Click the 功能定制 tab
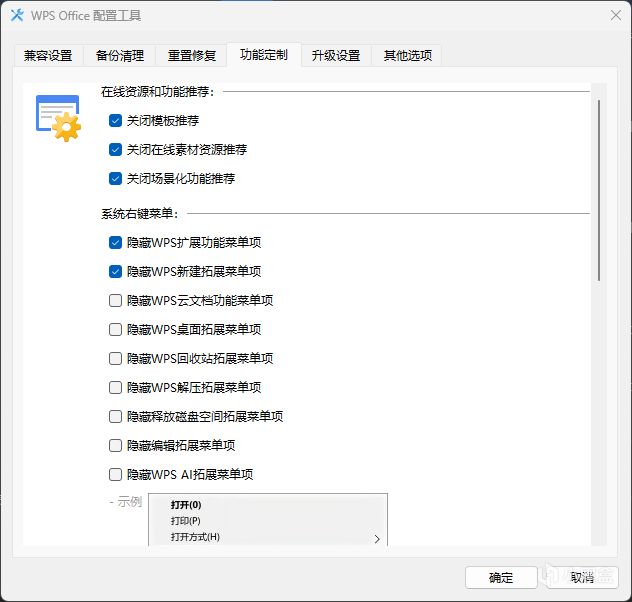 point(264,54)
